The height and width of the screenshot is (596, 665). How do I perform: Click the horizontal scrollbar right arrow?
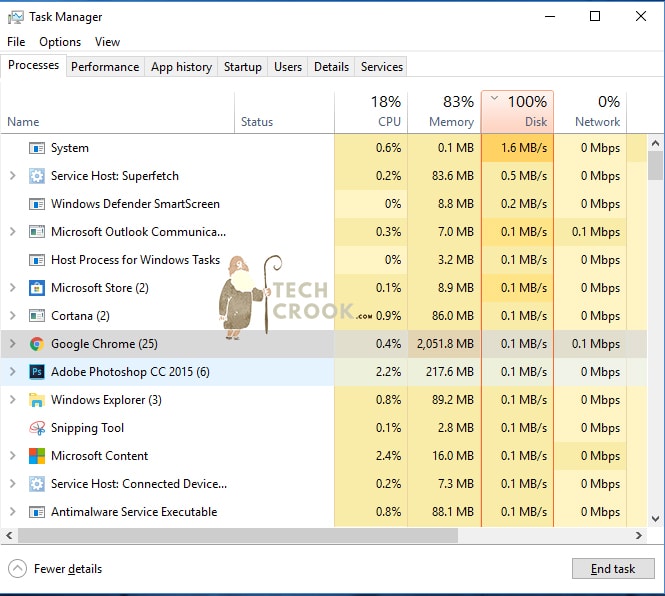pyautogui.click(x=639, y=536)
